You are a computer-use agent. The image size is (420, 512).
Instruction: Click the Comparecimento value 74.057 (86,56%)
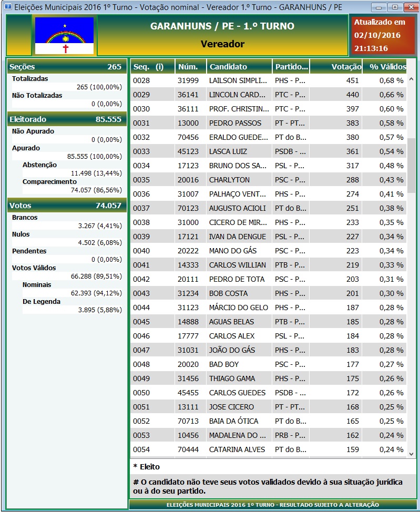point(96,190)
